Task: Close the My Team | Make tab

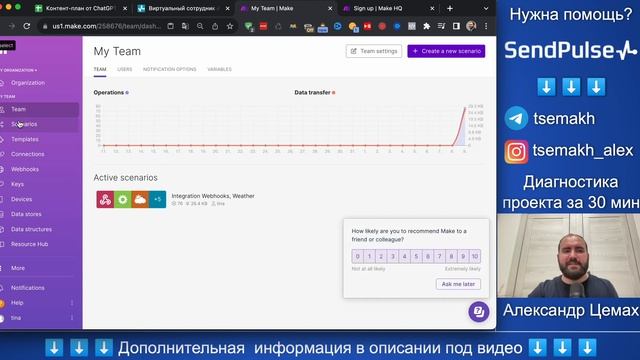Action: [x=330, y=8]
